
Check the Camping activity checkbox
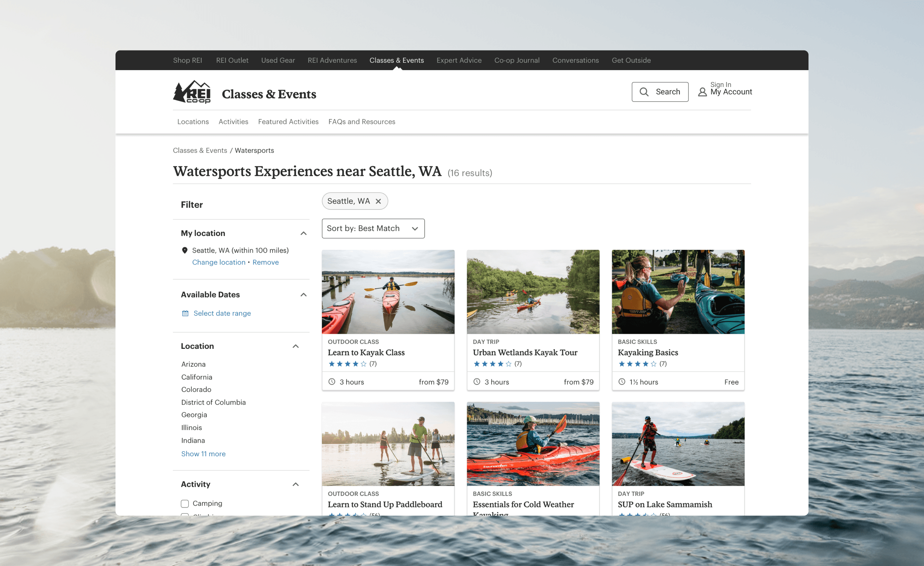[185, 504]
